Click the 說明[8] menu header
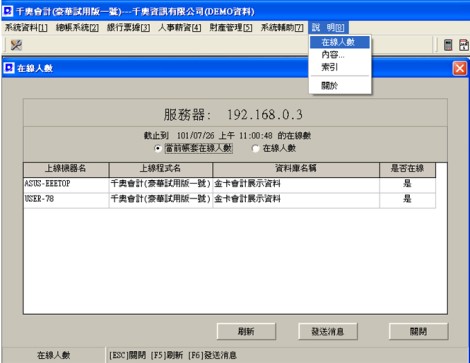This screenshot has width=470, height=363. coord(328,28)
